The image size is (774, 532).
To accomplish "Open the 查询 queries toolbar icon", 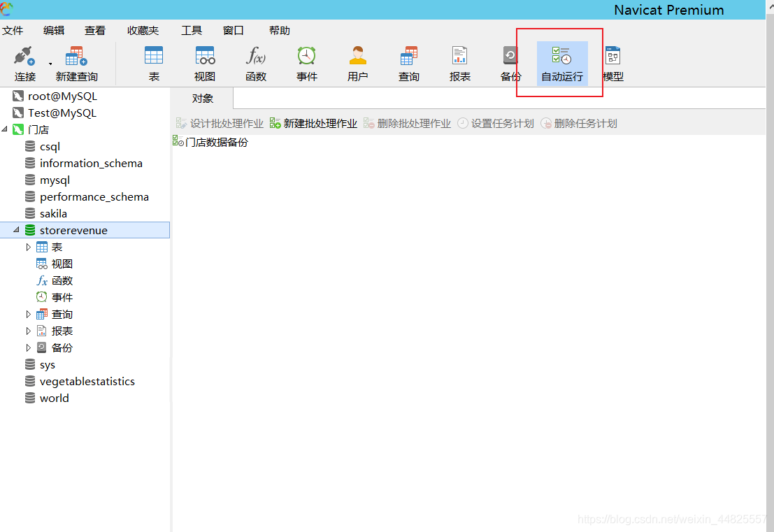I will [x=409, y=64].
